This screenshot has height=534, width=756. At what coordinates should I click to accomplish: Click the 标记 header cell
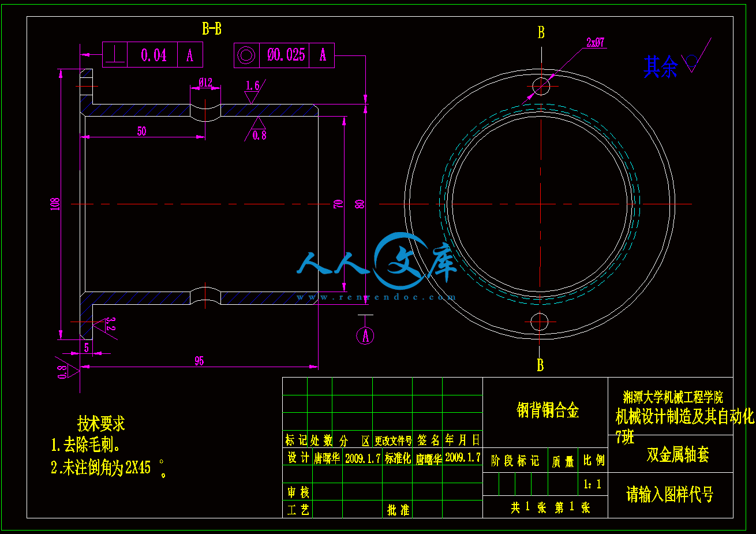pos(297,440)
